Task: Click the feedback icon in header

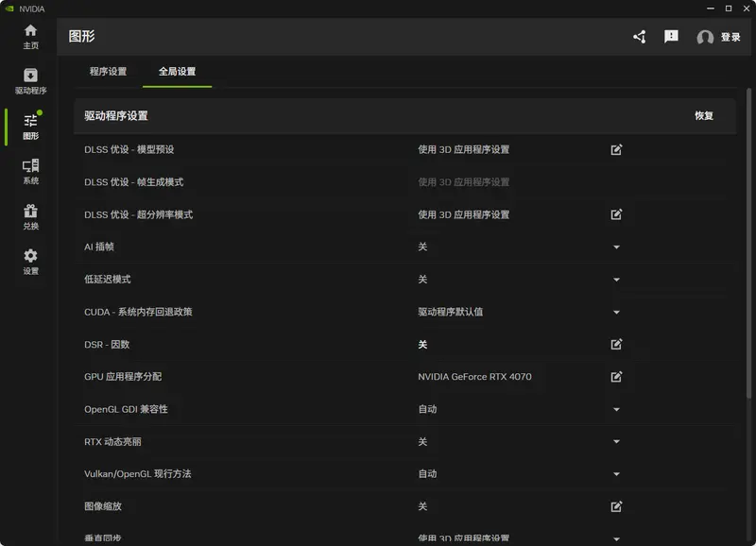Action: 671,37
